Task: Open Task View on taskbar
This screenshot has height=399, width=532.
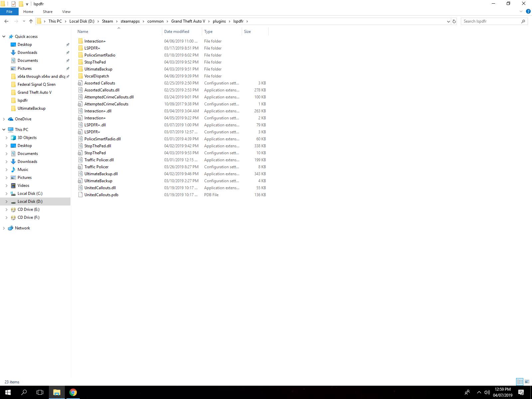Action: (40, 392)
